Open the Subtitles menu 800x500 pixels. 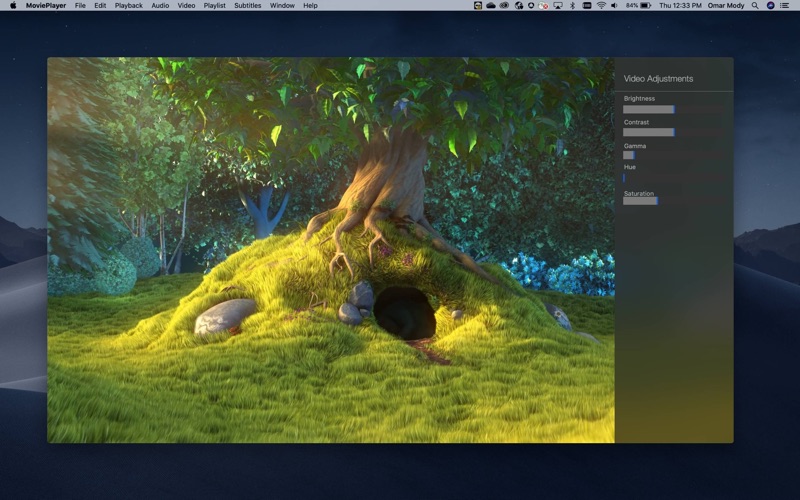247,6
